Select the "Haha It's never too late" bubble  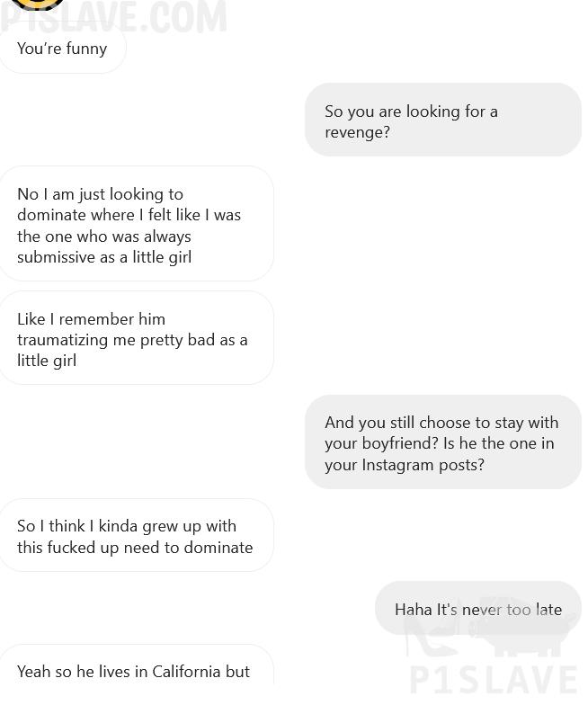pos(478,609)
